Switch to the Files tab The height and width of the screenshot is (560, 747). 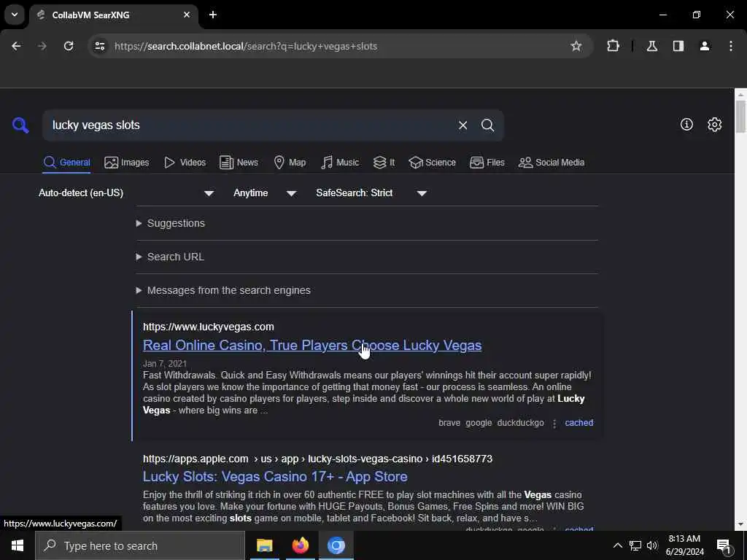487,163
